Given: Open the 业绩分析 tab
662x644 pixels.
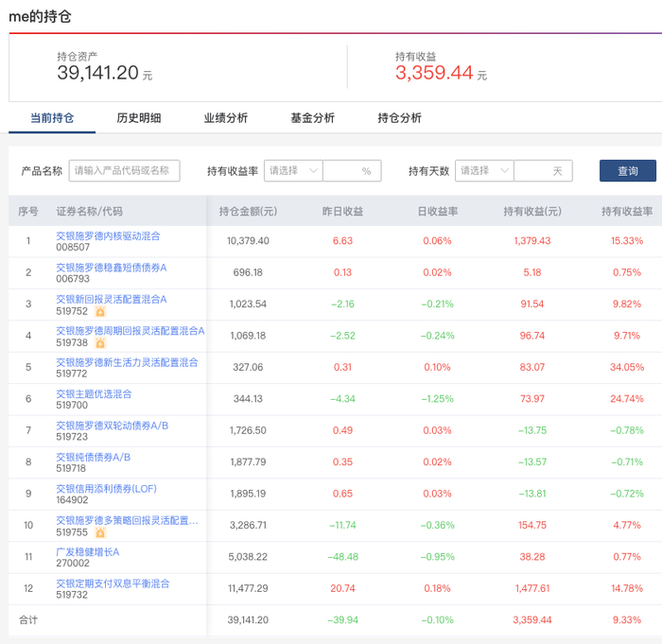Looking at the screenshot, I should click(226, 118).
